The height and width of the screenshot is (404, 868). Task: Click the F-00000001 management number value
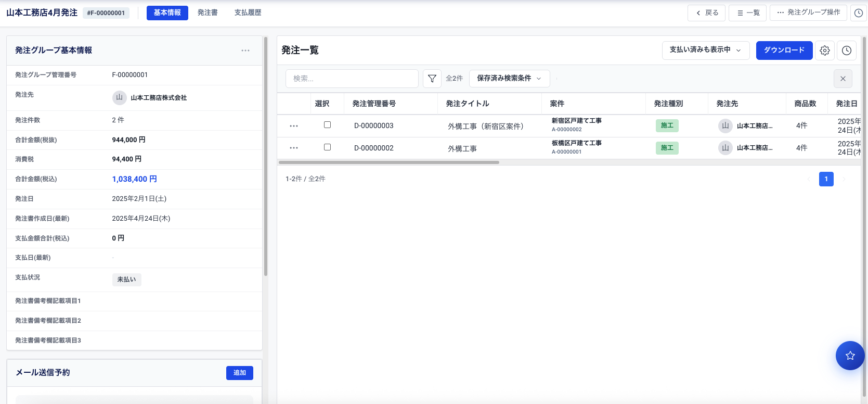130,75
